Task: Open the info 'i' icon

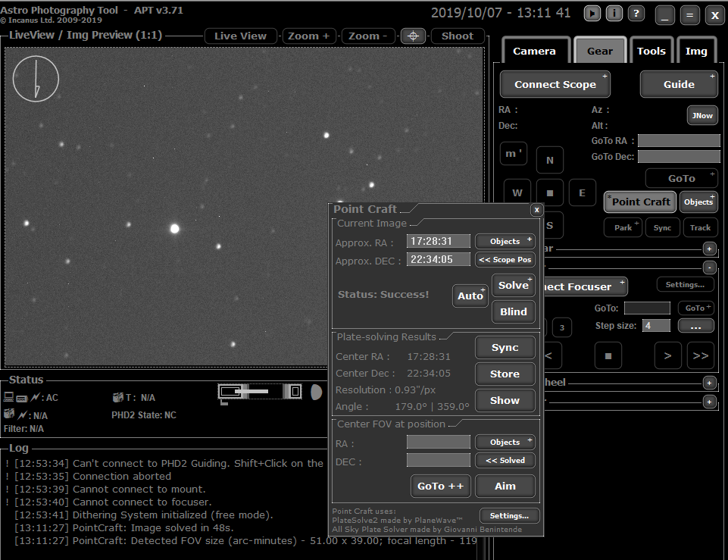Action: tap(614, 14)
